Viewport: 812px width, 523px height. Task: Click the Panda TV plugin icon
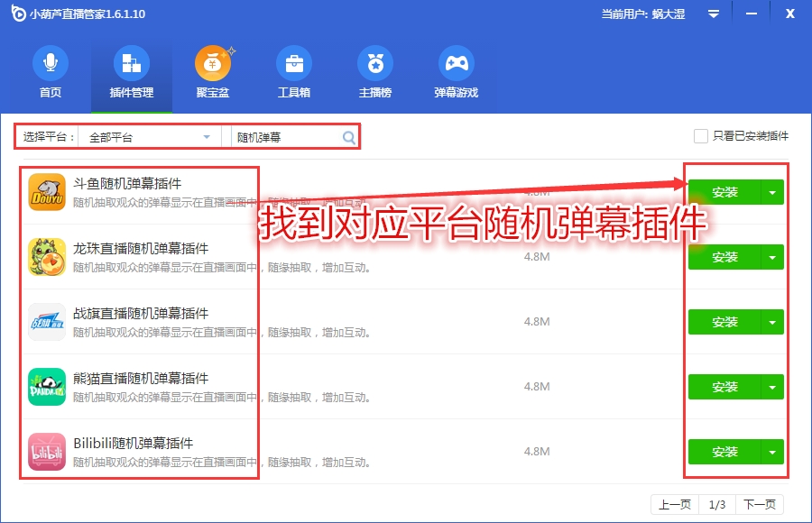click(x=47, y=387)
